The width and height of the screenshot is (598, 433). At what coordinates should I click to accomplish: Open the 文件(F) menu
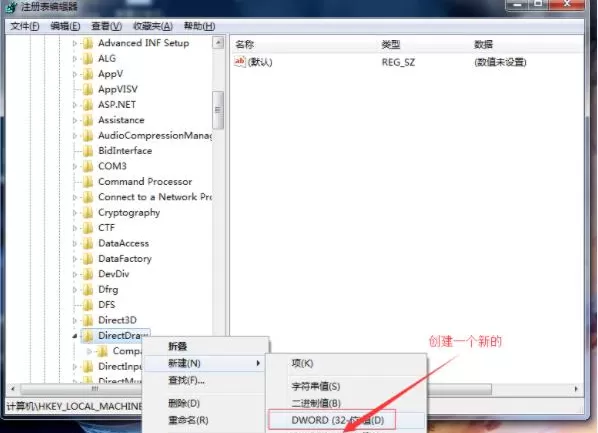[x=25, y=26]
